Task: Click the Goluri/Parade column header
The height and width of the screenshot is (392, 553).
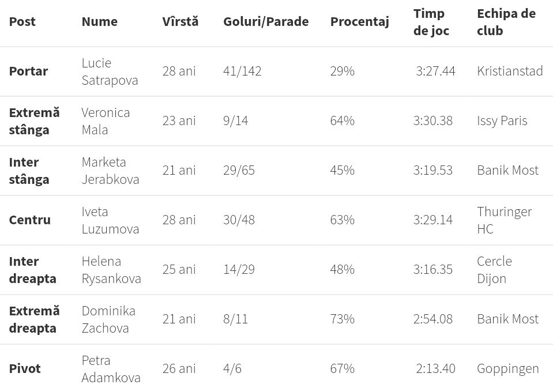Action: [x=266, y=22]
